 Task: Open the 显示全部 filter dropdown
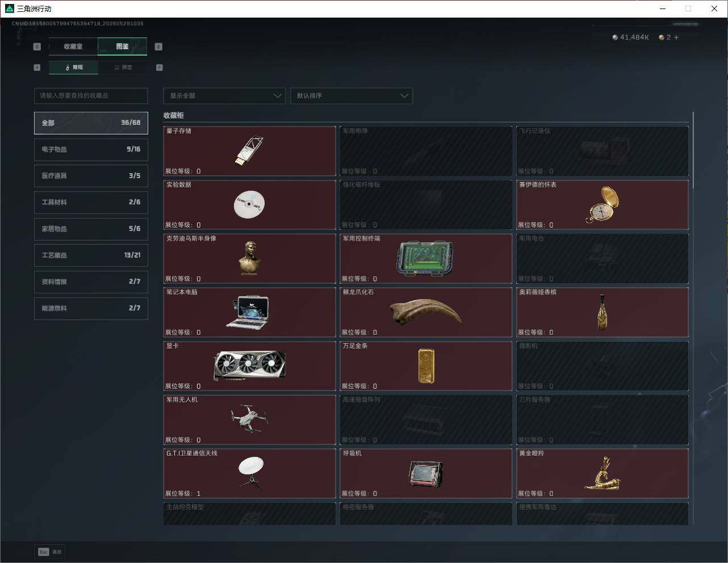(x=224, y=95)
